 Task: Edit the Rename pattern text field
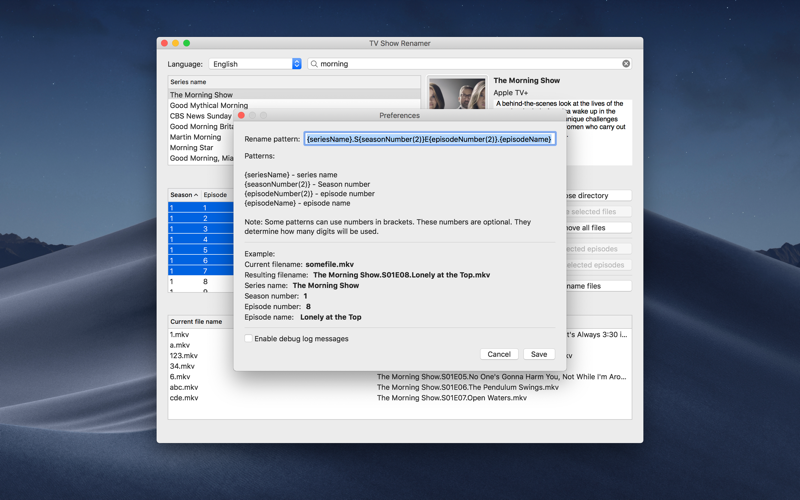[430, 139]
